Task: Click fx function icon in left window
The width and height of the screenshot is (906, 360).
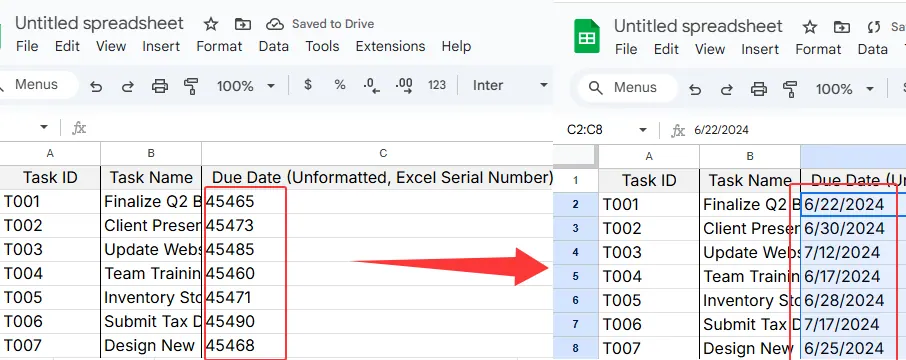Action: [x=79, y=128]
